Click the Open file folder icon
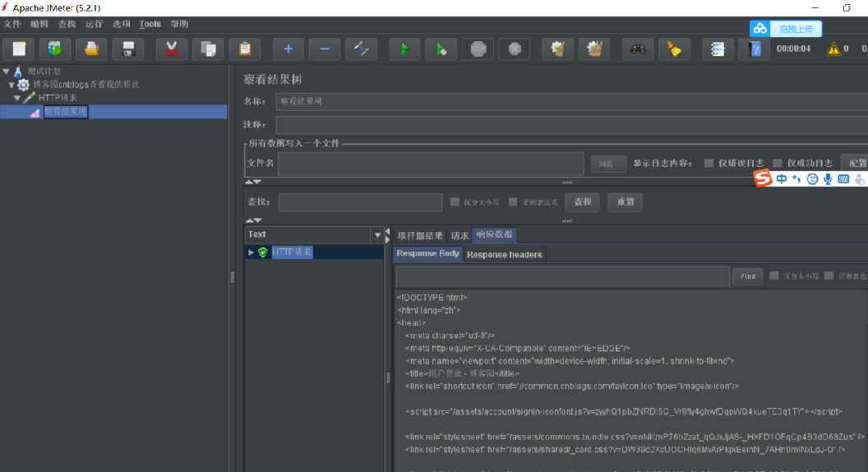Screen dimensions: 868x472 (92, 49)
